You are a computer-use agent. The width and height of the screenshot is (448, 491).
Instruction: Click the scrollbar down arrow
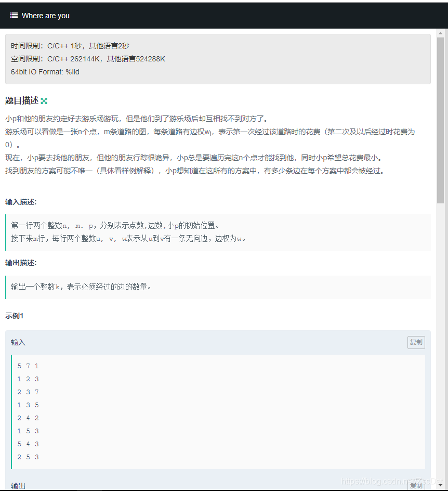click(441, 485)
